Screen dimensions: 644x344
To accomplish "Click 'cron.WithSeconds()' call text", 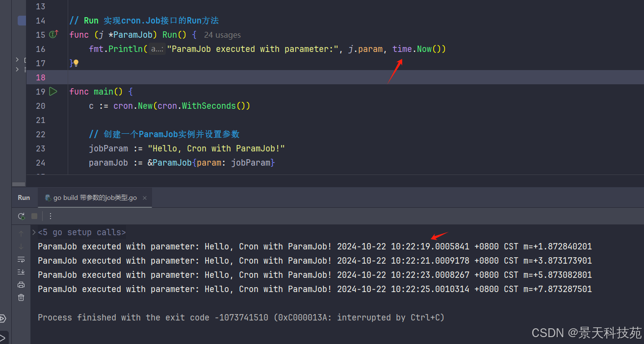I will tap(204, 106).
